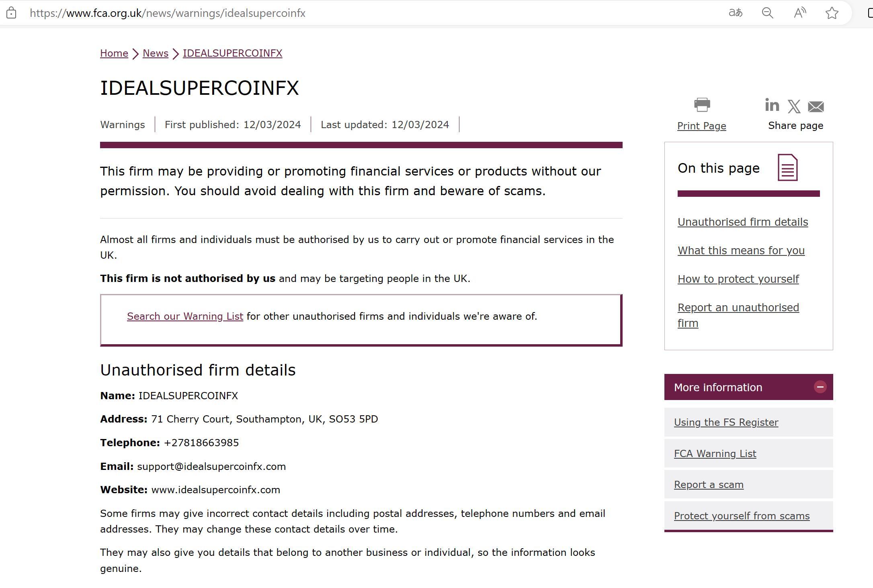Activate the Read Aloud icon

tap(800, 13)
